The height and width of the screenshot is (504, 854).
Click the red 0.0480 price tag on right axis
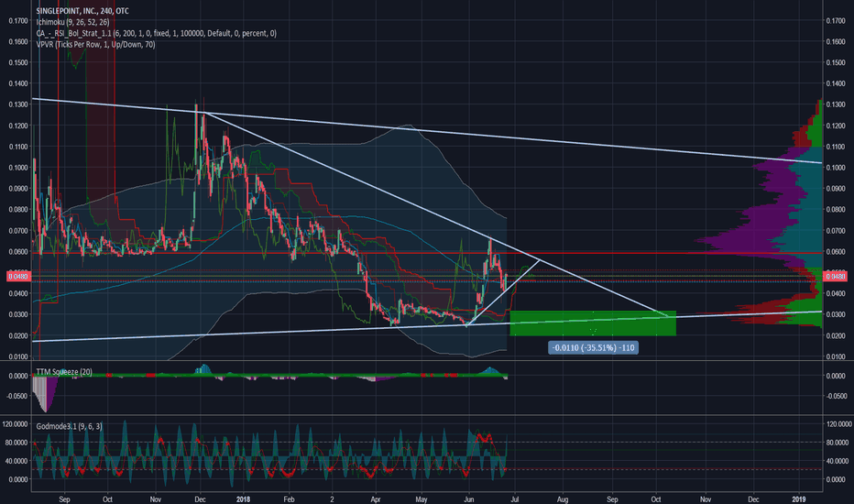pos(836,277)
